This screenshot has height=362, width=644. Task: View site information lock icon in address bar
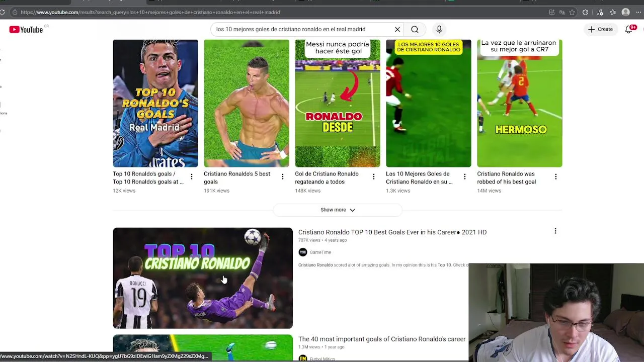pyautogui.click(x=15, y=12)
